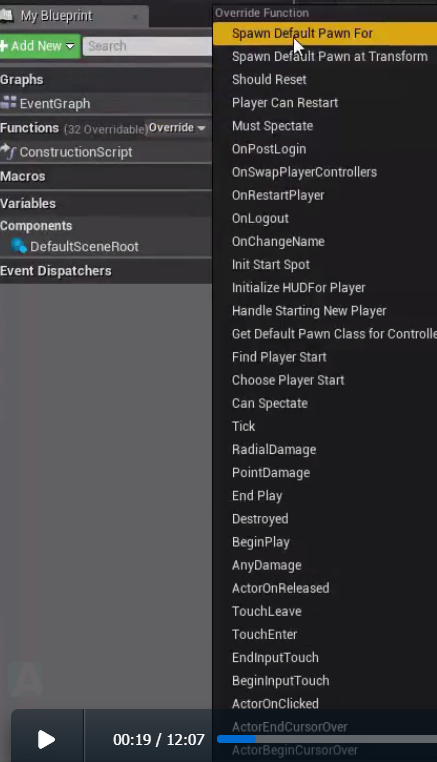This screenshot has height=762, width=437.
Task: Switch to the My Blueprint tab
Action: pos(73,16)
